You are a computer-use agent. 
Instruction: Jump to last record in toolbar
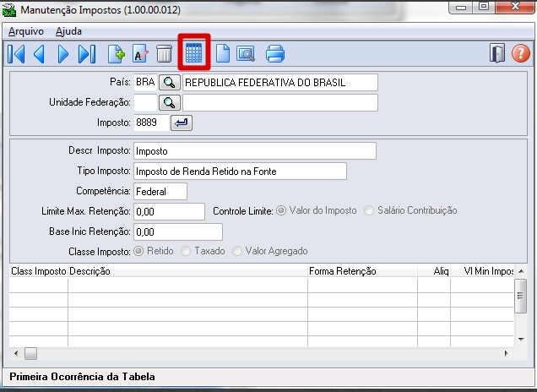pos(87,54)
